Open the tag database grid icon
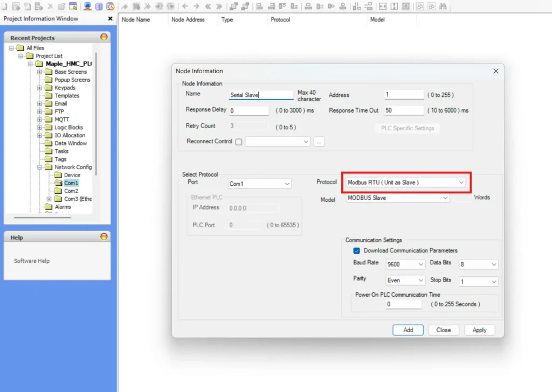Screen dimensions: 552x392 point(98,6)
